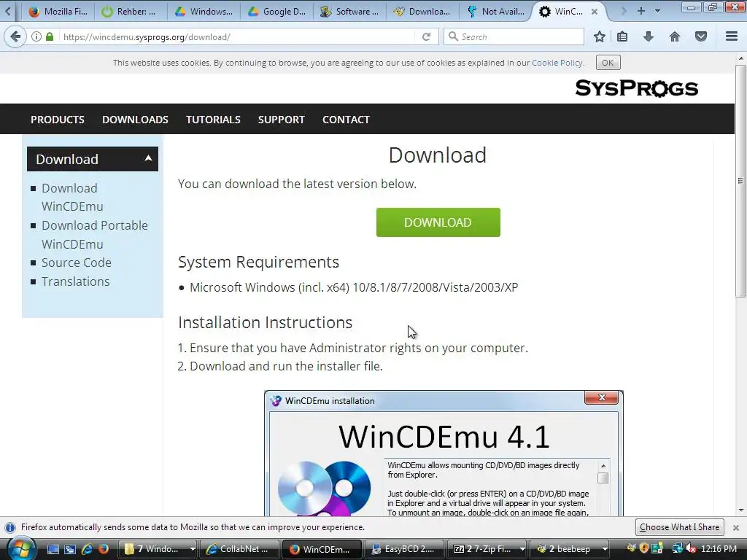
Task: Switch to the Not Available tab
Action: point(495,12)
